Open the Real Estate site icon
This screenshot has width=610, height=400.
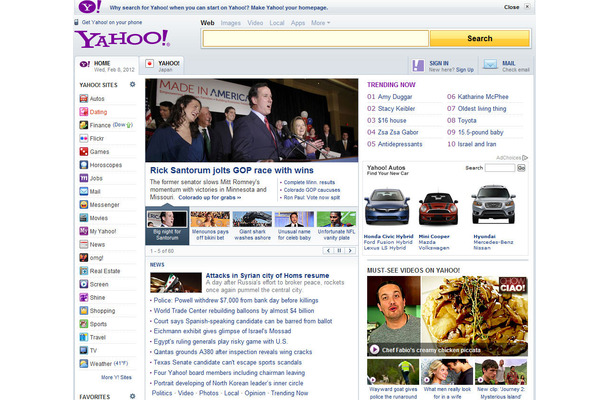[x=84, y=271]
